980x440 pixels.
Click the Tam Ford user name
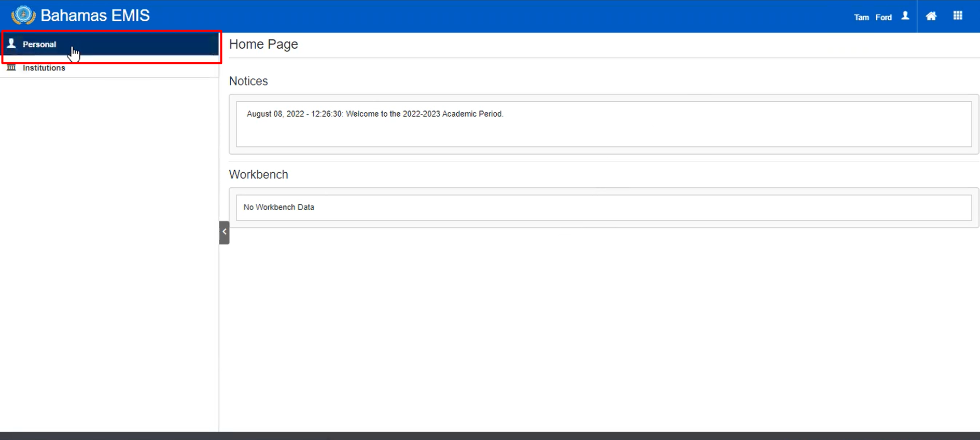click(873, 17)
